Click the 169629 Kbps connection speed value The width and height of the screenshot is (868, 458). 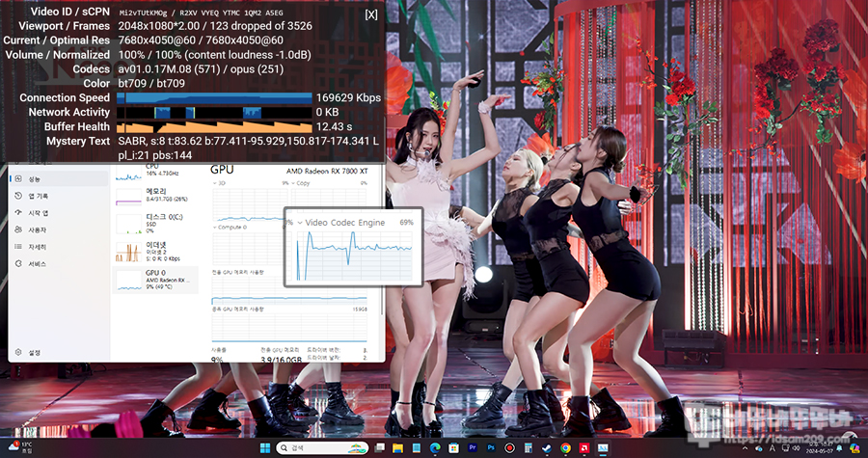[x=349, y=98]
